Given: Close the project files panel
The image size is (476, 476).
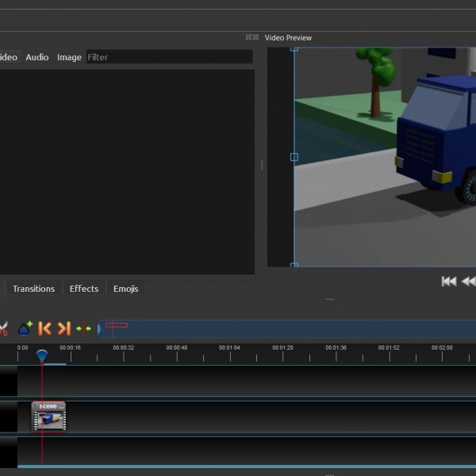Looking at the screenshot, I should [256, 37].
